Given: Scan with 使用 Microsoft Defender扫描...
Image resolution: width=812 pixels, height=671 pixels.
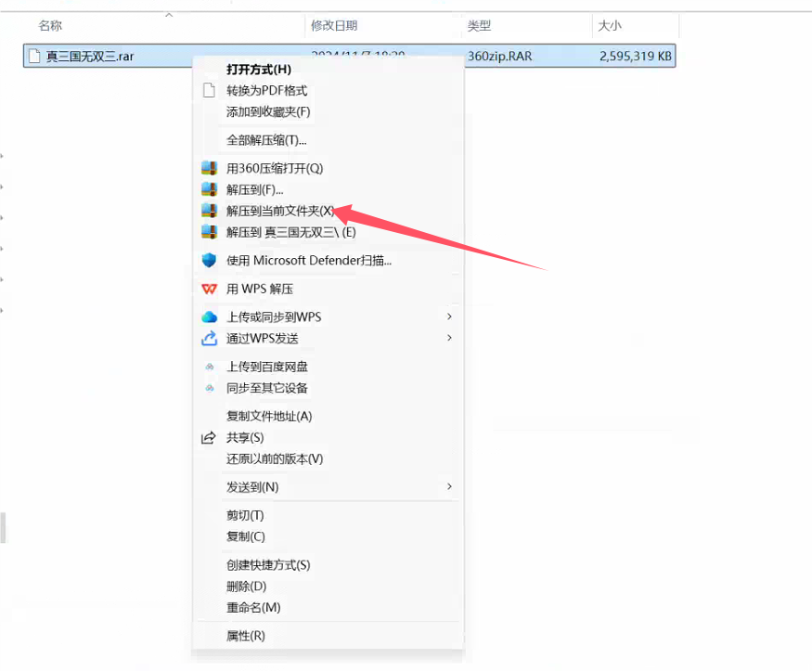Looking at the screenshot, I should pos(309,260).
